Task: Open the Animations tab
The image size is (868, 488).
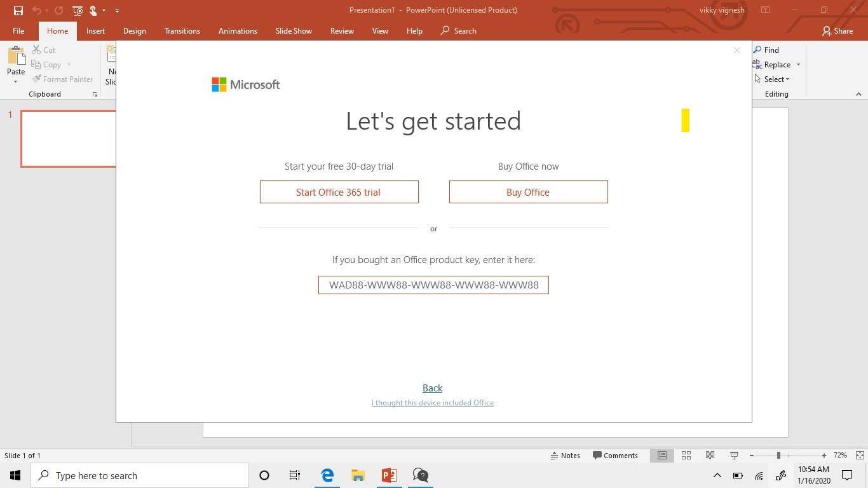Action: (x=238, y=30)
